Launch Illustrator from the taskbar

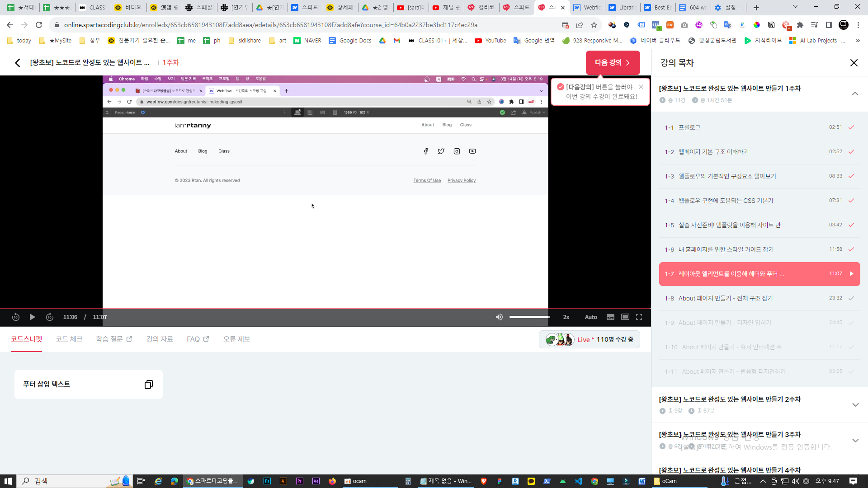point(283,481)
